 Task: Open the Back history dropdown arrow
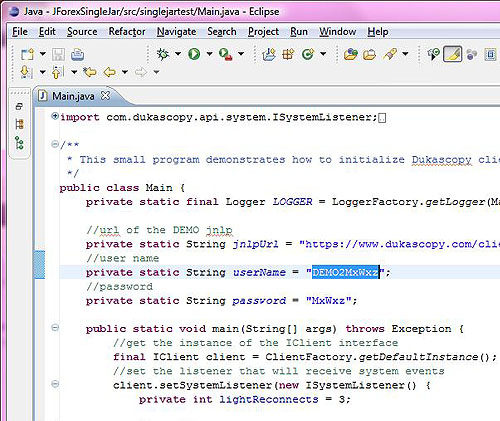pos(125,72)
